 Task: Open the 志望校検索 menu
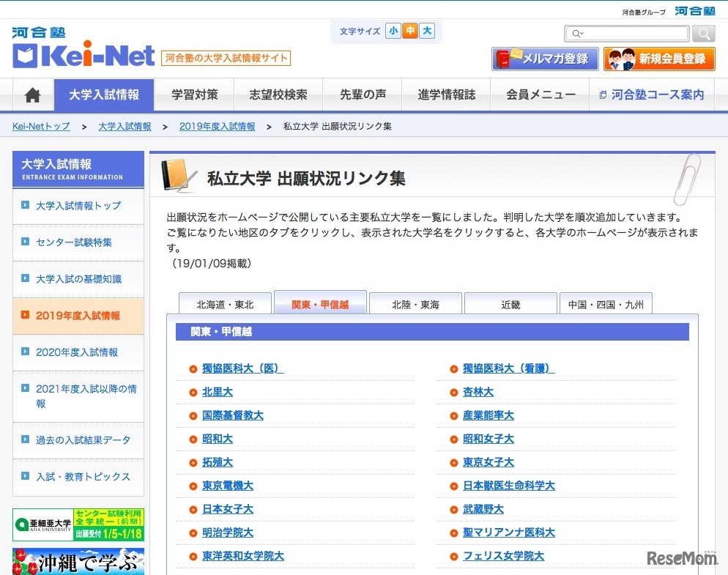(x=278, y=94)
